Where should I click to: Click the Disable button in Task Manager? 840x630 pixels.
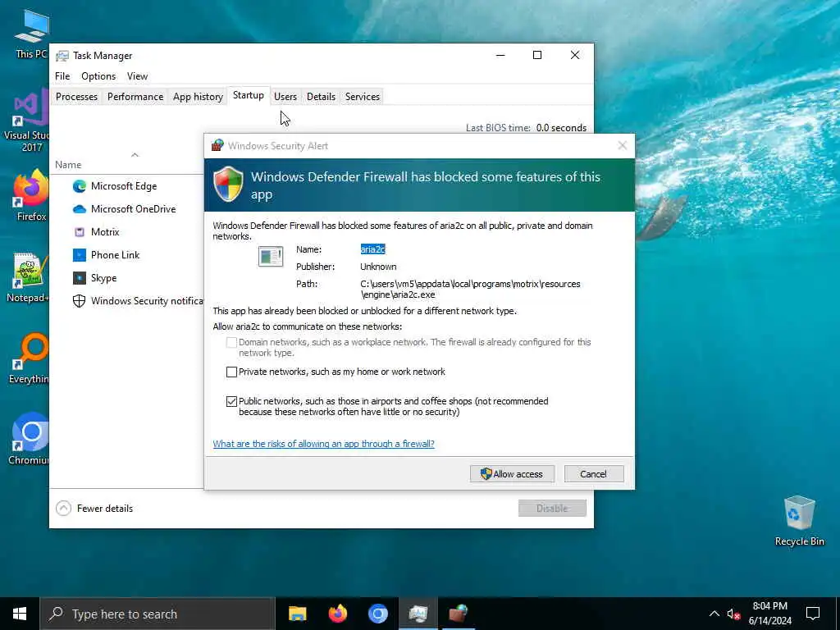552,509
